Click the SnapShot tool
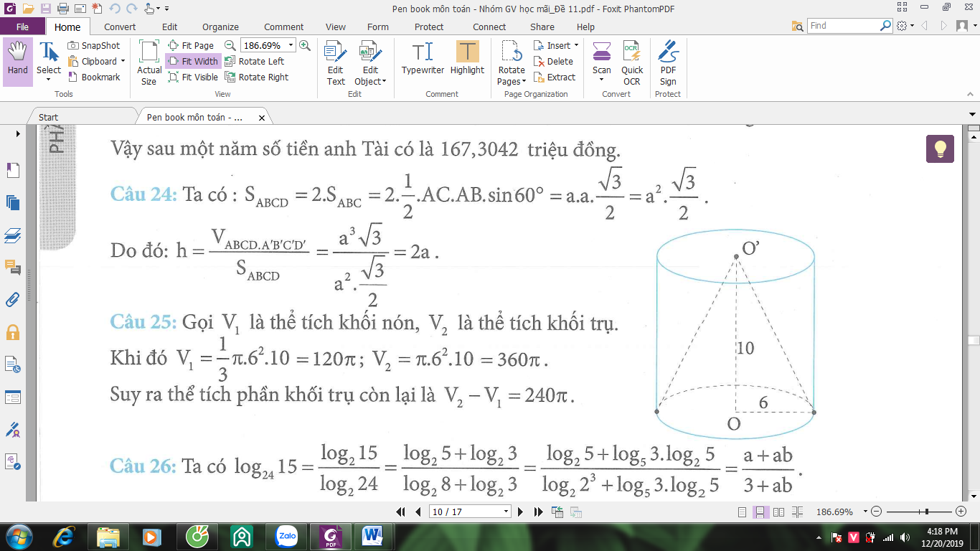Image resolution: width=980 pixels, height=551 pixels. [94, 45]
